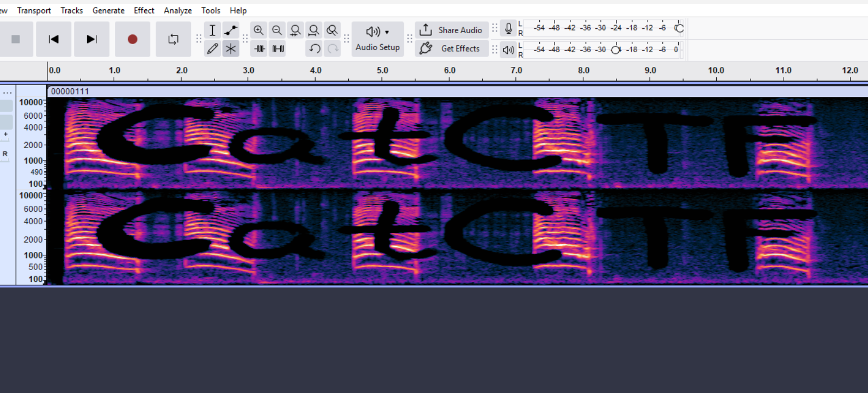
Task: Open the Help menu
Action: coord(238,10)
